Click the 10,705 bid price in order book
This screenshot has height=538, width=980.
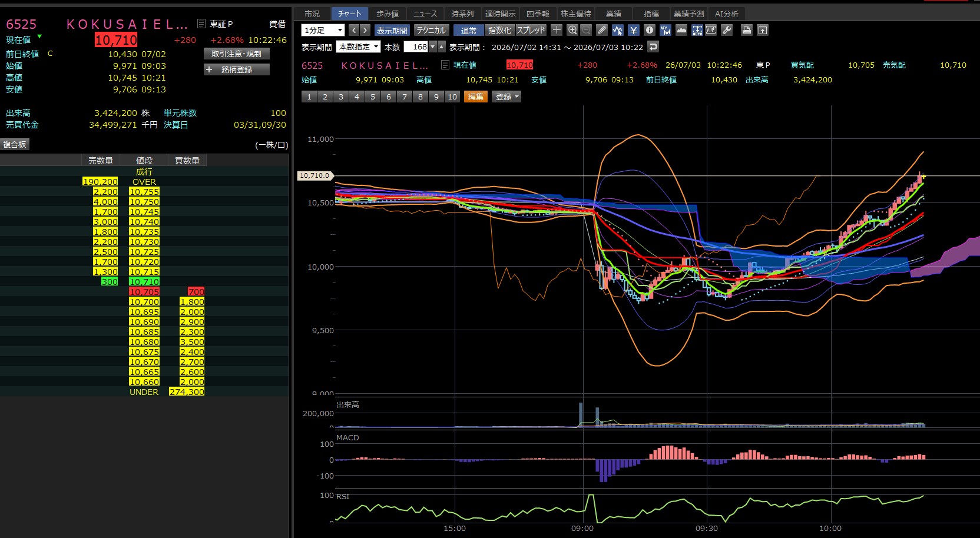click(x=144, y=292)
